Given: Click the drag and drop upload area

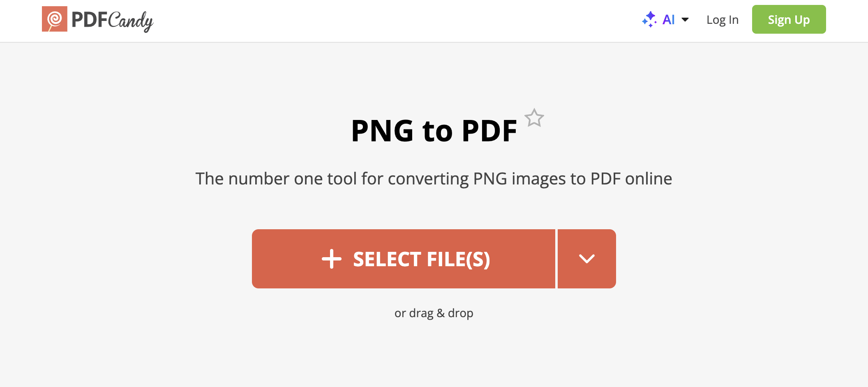Looking at the screenshot, I should (434, 313).
